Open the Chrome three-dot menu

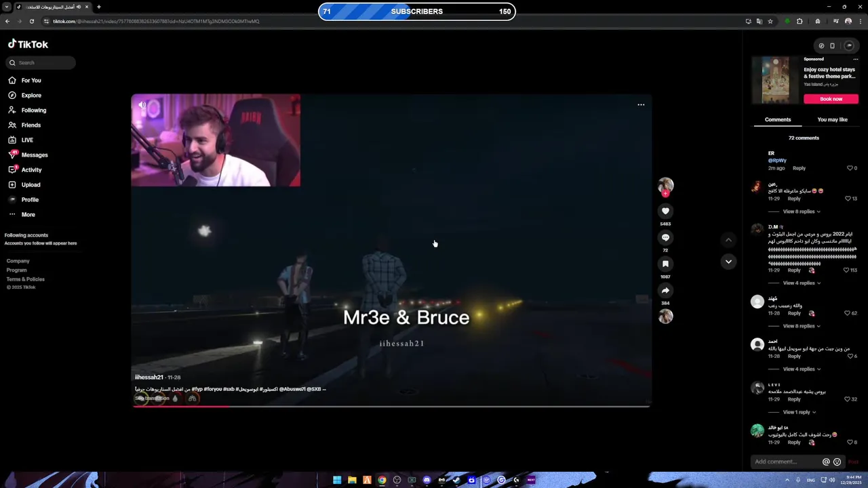[x=860, y=21]
